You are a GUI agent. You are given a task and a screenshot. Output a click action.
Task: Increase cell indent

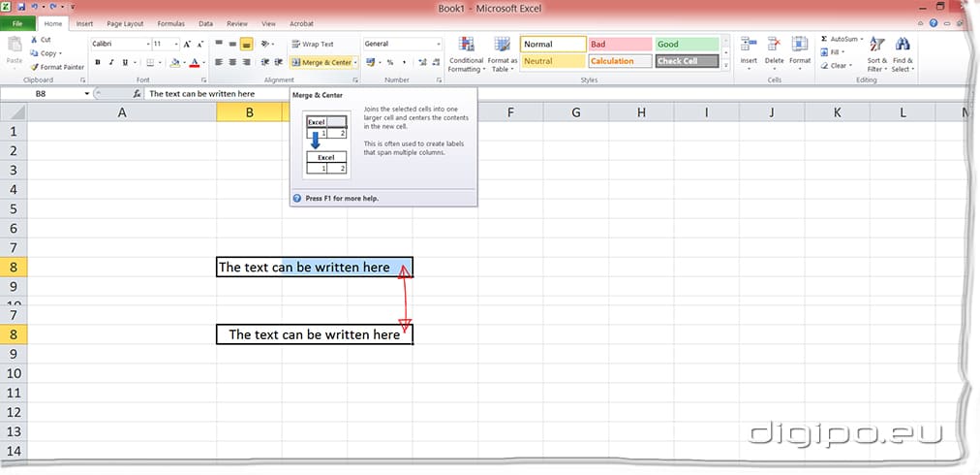pos(278,62)
